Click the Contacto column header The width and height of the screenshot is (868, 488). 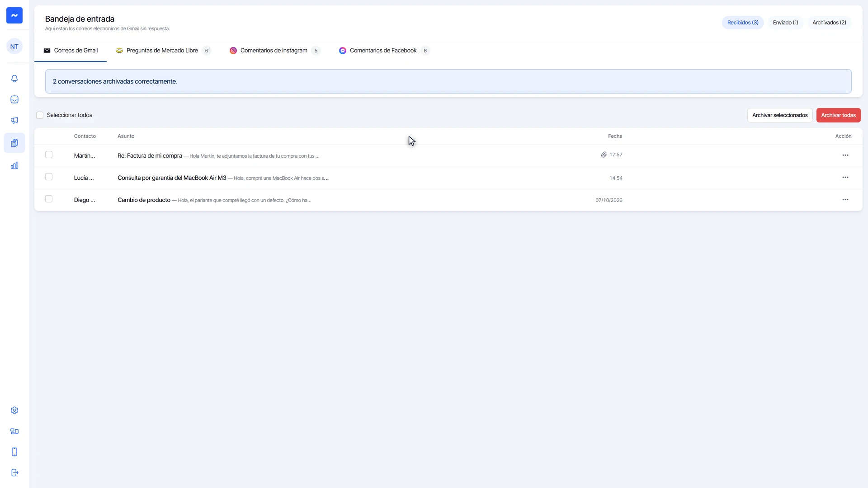point(85,136)
